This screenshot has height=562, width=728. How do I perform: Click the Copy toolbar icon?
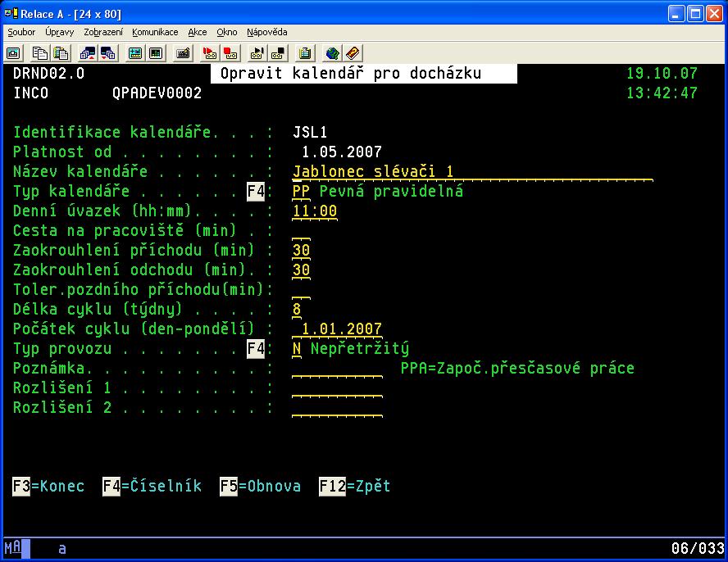(40, 52)
